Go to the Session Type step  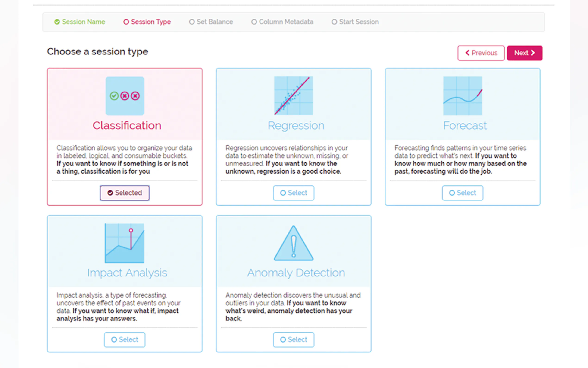[x=147, y=22]
